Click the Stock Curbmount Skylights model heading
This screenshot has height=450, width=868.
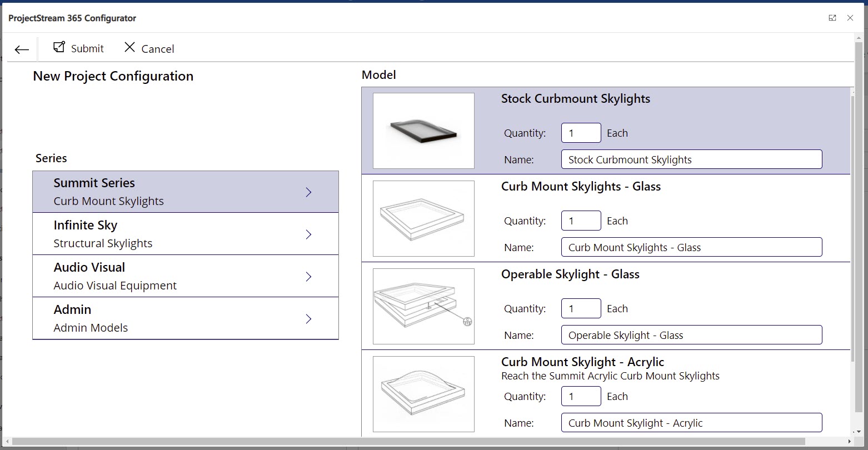coord(575,99)
